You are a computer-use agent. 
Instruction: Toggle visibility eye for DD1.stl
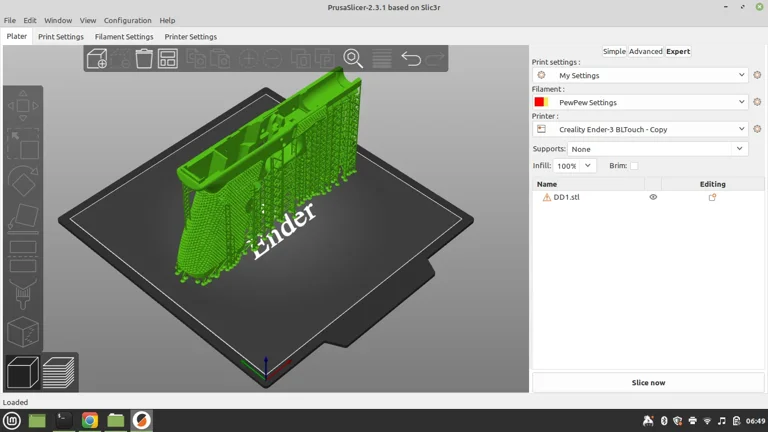653,197
